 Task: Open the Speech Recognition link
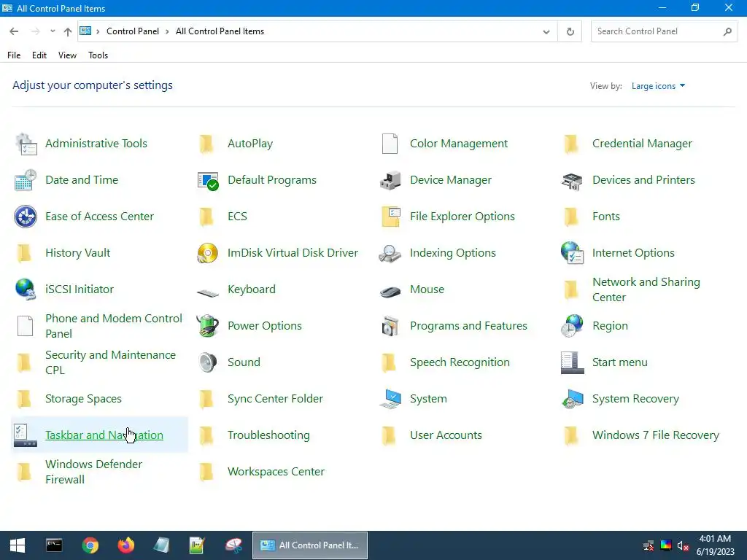click(460, 362)
